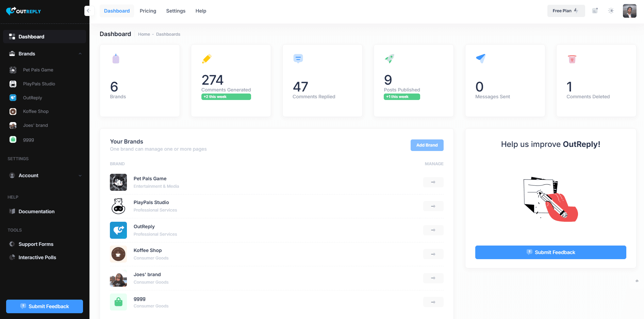
Task: Select Dashboard in the sidebar
Action: [x=45, y=37]
